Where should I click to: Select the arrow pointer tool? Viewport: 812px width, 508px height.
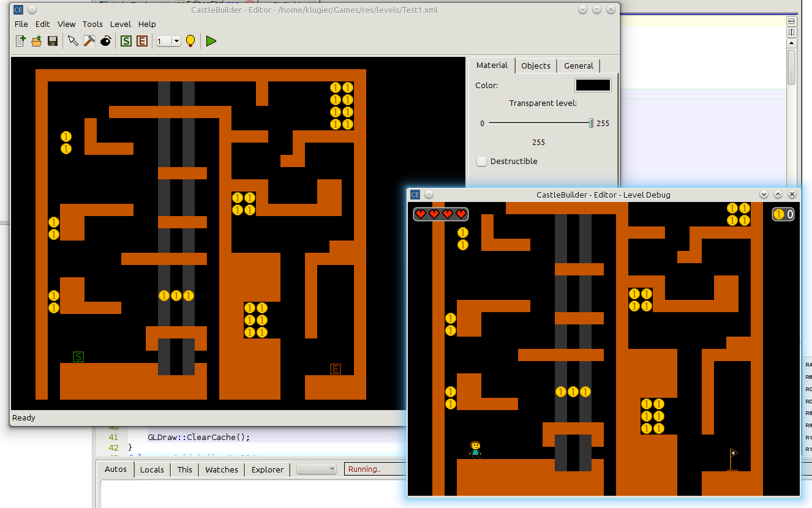tap(73, 41)
